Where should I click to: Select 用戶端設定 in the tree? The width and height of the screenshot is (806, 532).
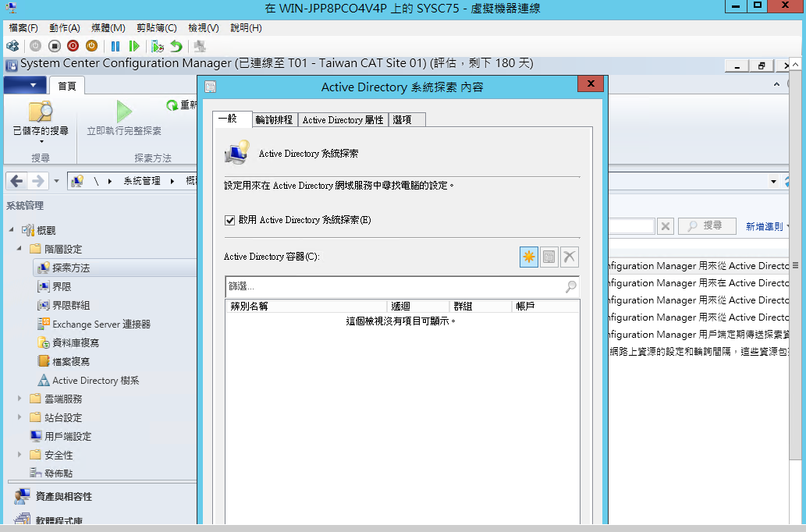tap(68, 436)
